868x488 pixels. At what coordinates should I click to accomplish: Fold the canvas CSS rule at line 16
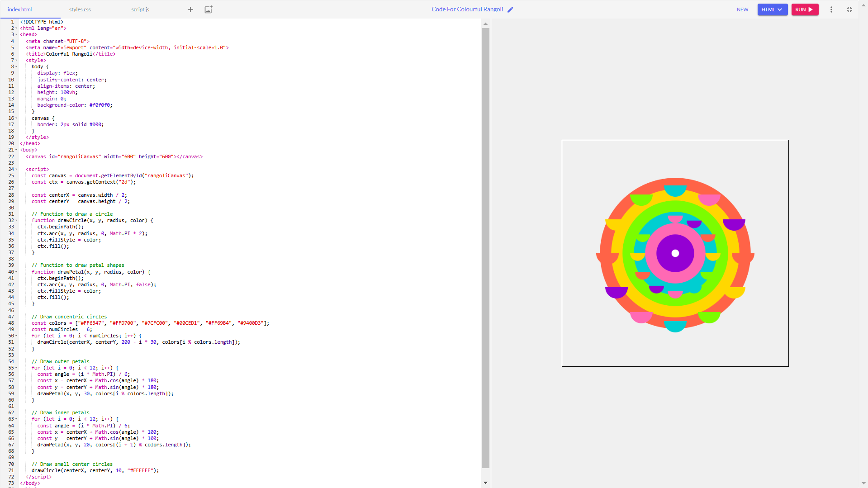[17, 118]
